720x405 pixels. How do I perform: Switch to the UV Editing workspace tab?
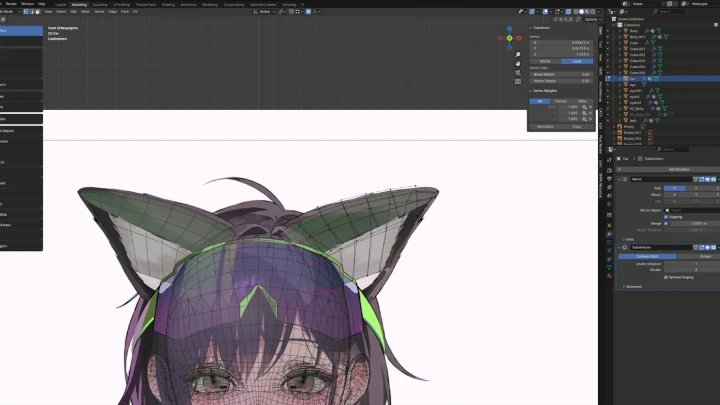pyautogui.click(x=121, y=5)
